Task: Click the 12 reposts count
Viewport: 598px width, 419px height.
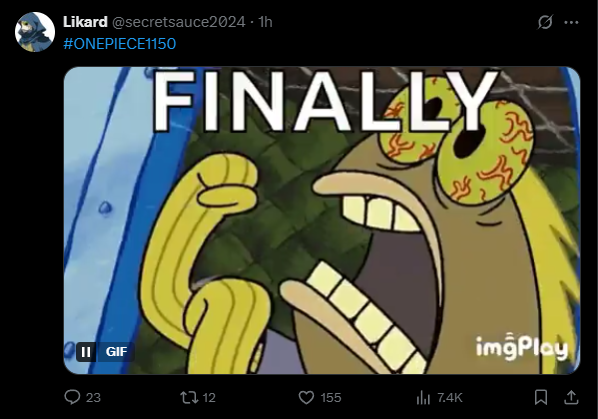Action: 209,398
